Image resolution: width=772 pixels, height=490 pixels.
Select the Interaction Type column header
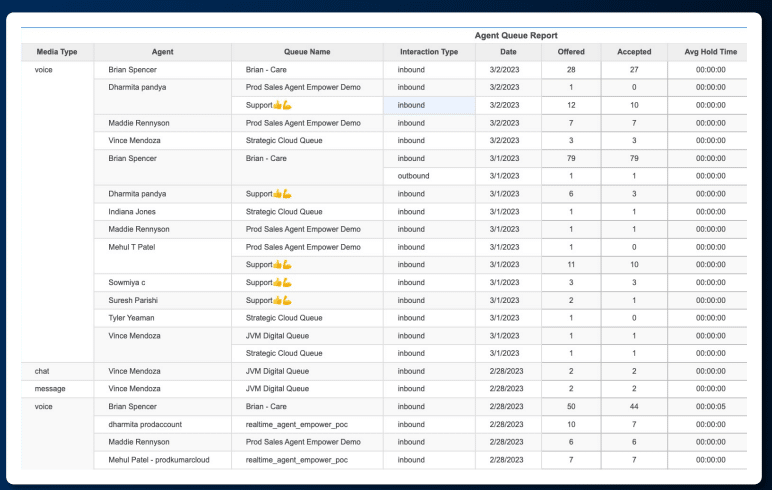pyautogui.click(x=429, y=52)
